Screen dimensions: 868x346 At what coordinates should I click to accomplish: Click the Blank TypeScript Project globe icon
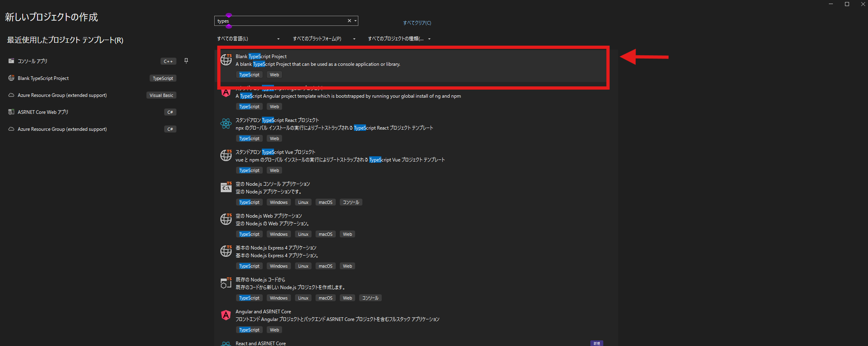click(226, 59)
